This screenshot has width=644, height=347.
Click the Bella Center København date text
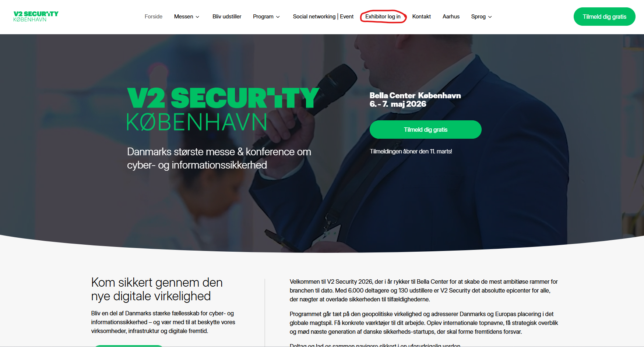coord(415,100)
